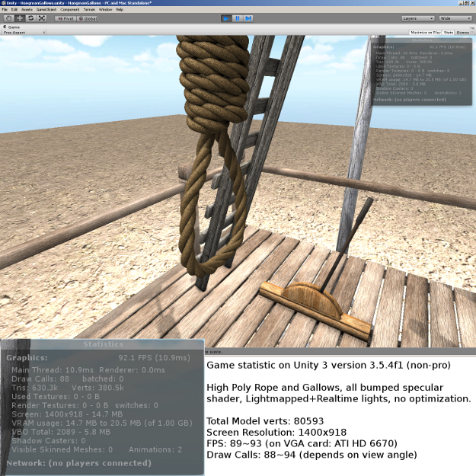The image size is (476, 476).
Task: Open the Edit menu
Action: click(14, 10)
